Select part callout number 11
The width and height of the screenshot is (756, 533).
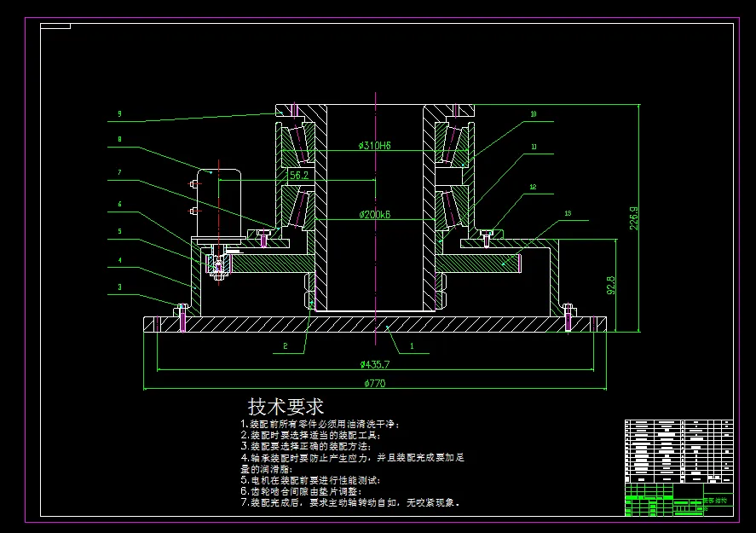(x=534, y=147)
